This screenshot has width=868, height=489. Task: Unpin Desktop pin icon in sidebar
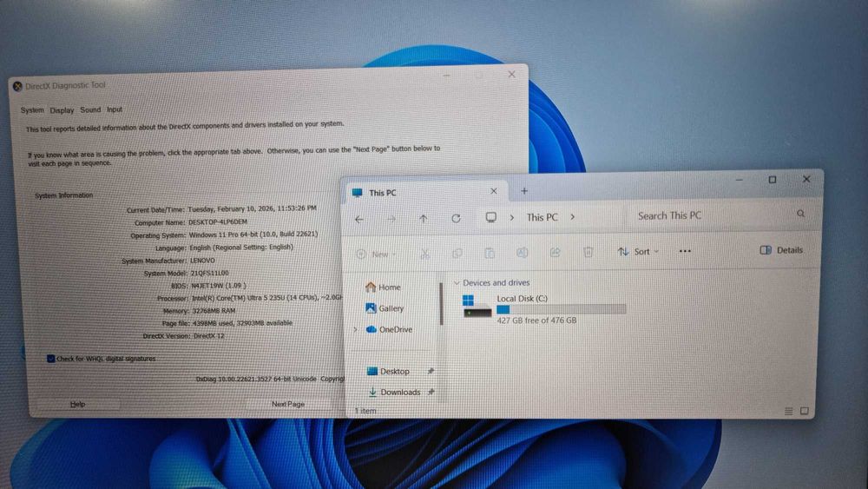coord(431,371)
